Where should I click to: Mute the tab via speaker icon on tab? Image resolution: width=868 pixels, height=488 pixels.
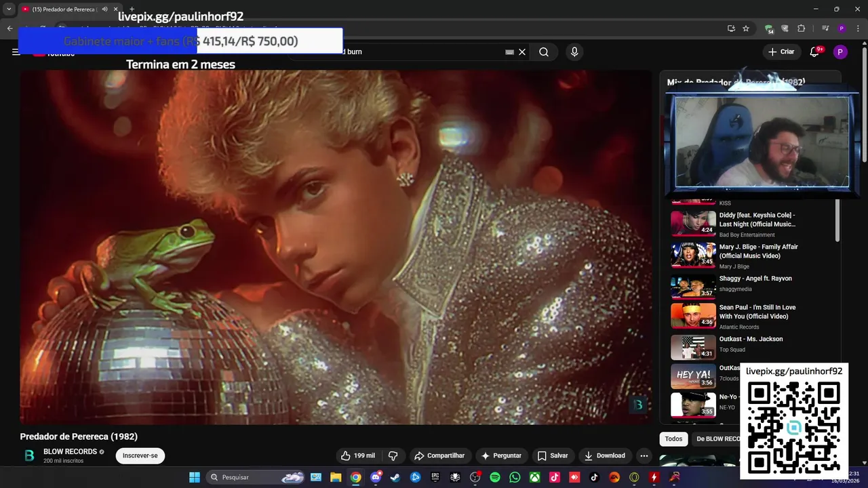click(104, 9)
